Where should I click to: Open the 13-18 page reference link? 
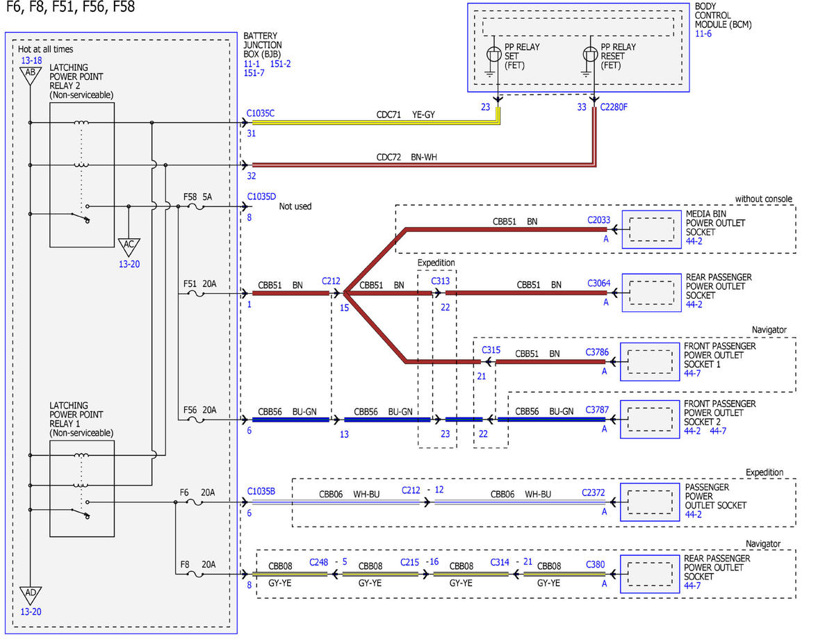[x=31, y=60]
